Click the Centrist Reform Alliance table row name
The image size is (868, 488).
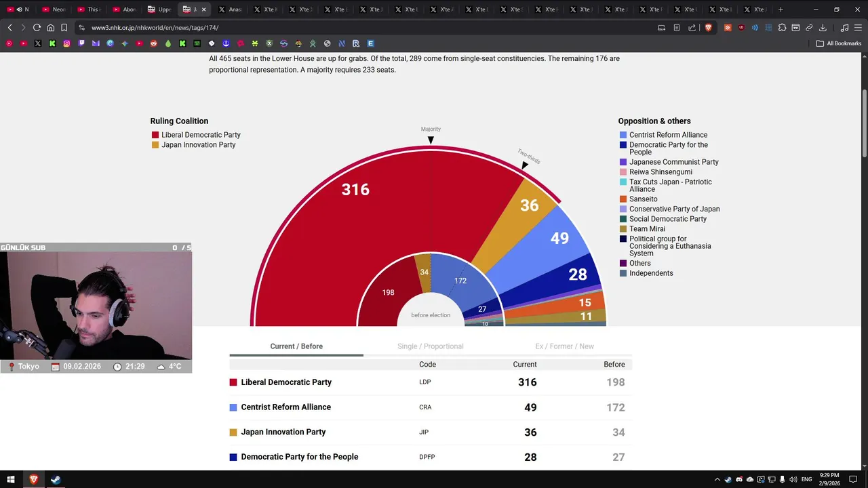pyautogui.click(x=285, y=407)
